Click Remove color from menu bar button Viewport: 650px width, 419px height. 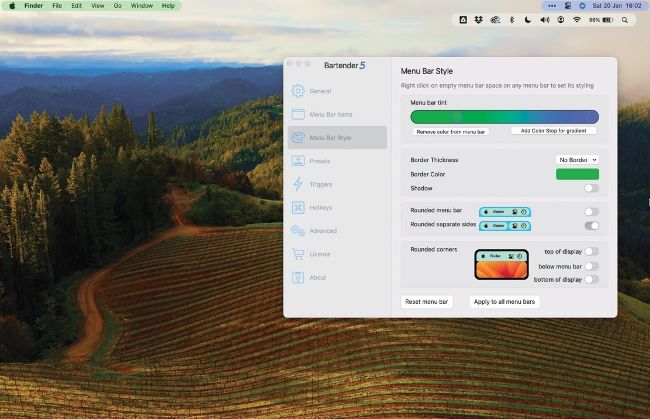coord(451,132)
